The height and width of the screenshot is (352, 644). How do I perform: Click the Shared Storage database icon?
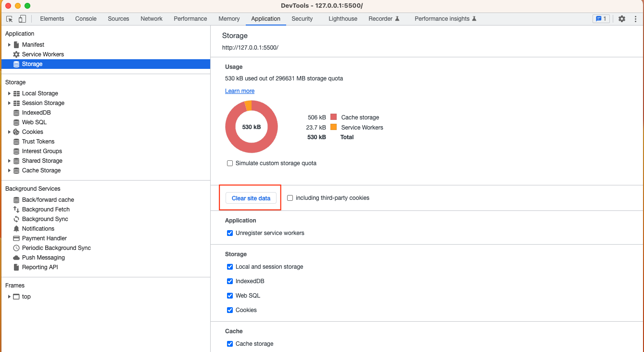coord(16,161)
